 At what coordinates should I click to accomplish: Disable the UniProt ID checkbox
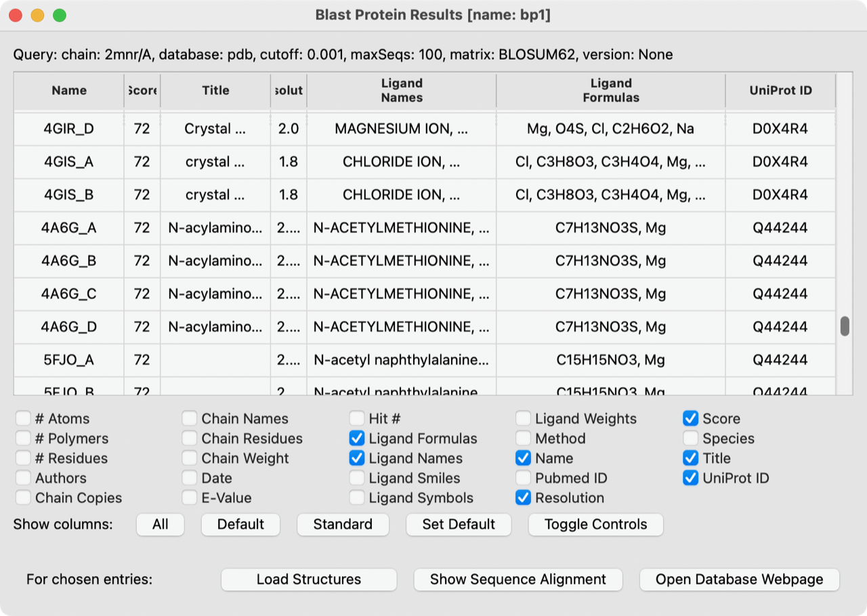pos(690,478)
